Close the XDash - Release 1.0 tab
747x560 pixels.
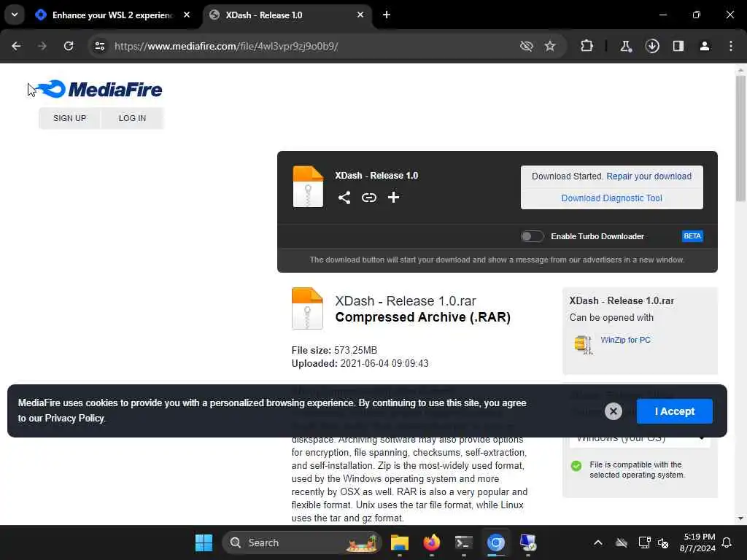[360, 15]
